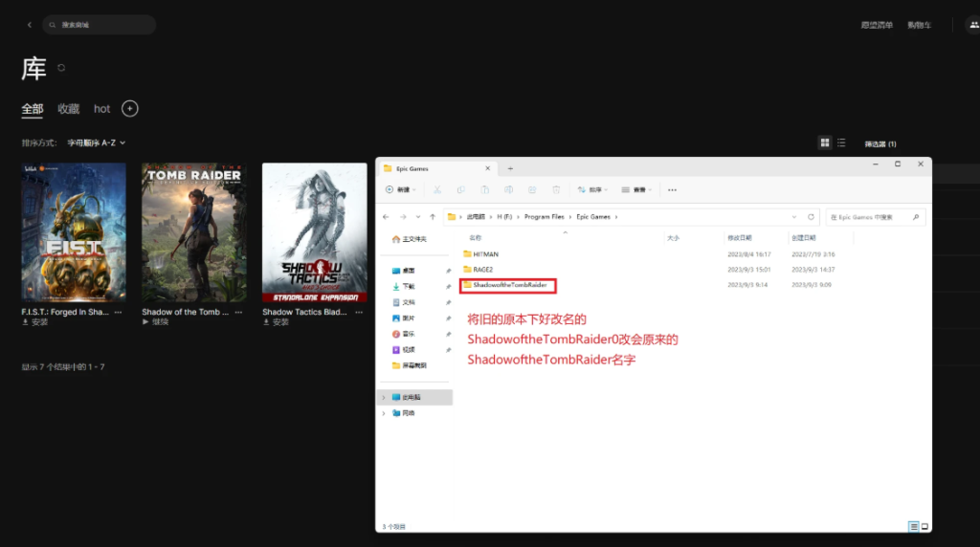
Task: Refresh the Explorer folder view
Action: [812, 217]
